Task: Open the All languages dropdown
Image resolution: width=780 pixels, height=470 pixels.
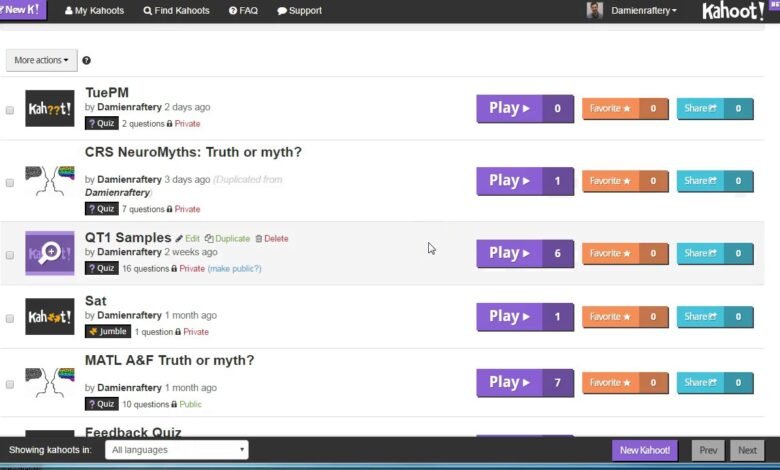Action: click(x=176, y=450)
